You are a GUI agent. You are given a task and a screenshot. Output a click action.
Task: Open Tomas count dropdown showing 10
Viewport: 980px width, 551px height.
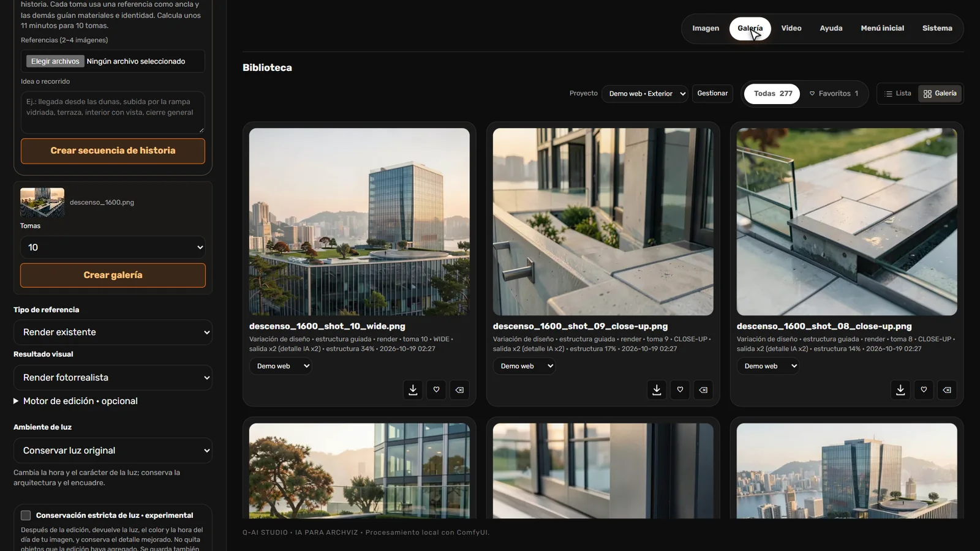click(x=113, y=247)
